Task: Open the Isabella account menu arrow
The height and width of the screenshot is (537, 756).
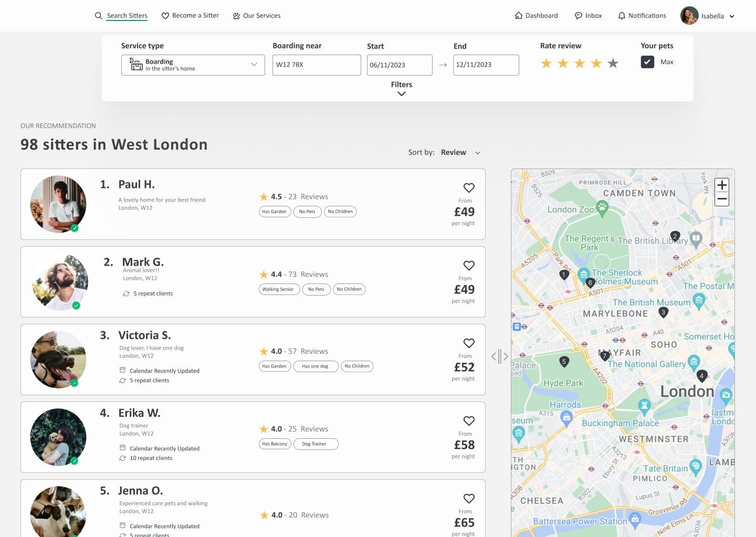Action: [x=732, y=16]
